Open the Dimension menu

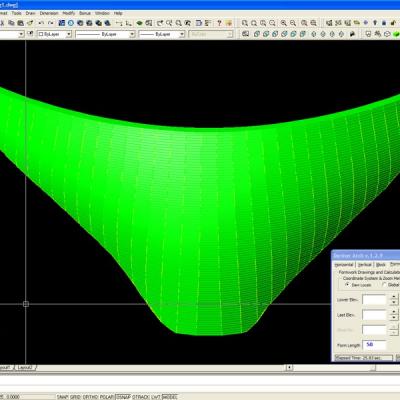(49, 13)
